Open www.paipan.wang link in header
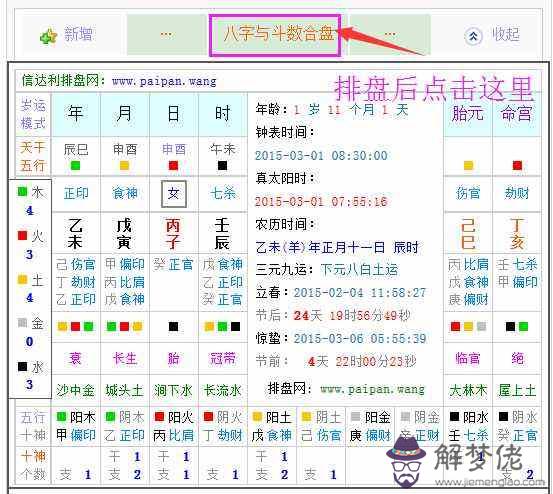553x494 pixels. (x=164, y=81)
